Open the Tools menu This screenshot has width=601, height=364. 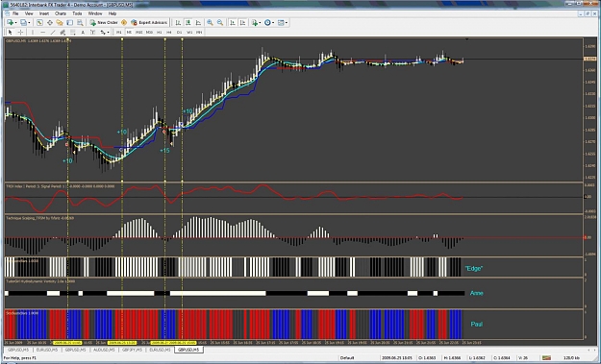[x=77, y=13]
